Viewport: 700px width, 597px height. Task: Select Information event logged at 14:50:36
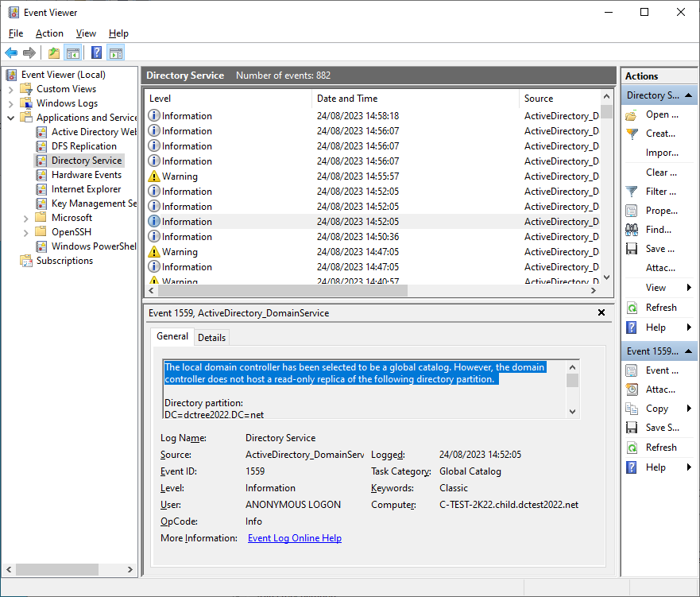373,237
